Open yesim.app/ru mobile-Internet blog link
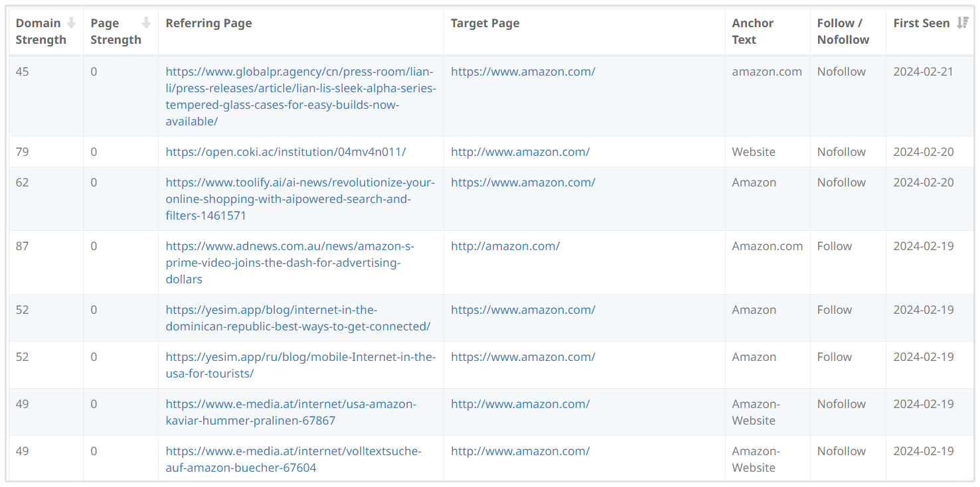Image resolution: width=980 pixels, height=487 pixels. [300, 366]
